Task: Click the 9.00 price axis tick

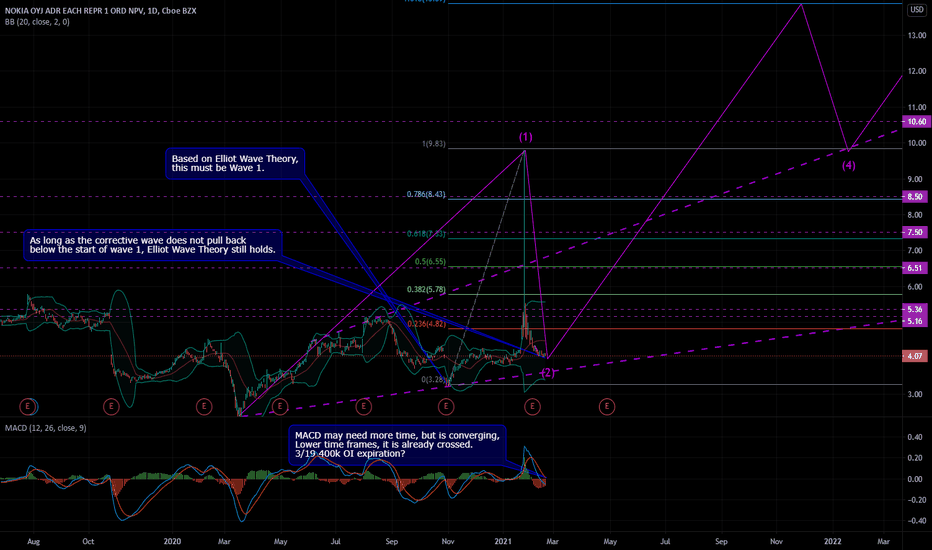Action: tap(915, 179)
